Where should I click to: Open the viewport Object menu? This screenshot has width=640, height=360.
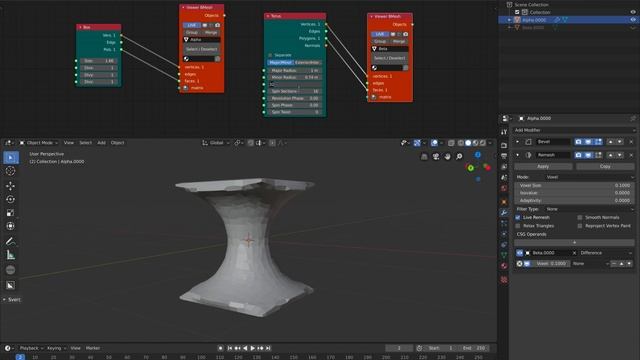pyautogui.click(x=118, y=143)
